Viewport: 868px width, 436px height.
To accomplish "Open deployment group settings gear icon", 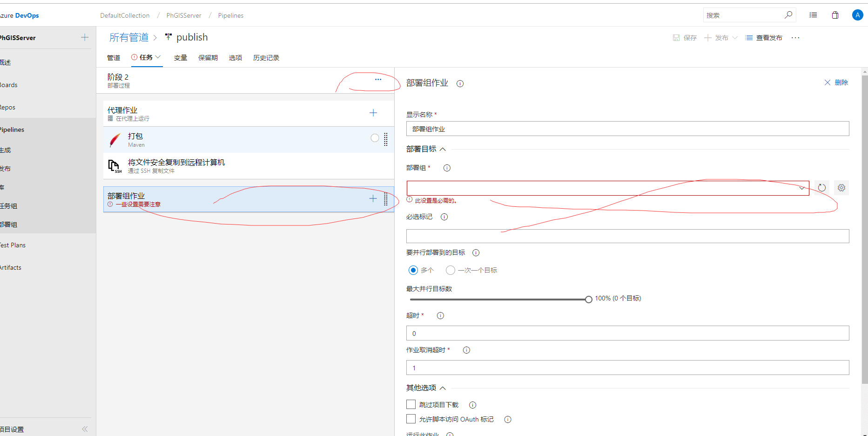I will (841, 188).
